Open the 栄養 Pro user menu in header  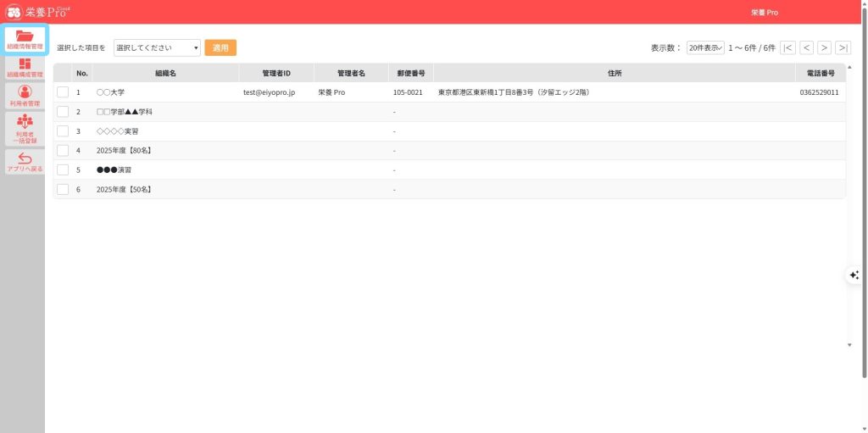[x=764, y=13]
